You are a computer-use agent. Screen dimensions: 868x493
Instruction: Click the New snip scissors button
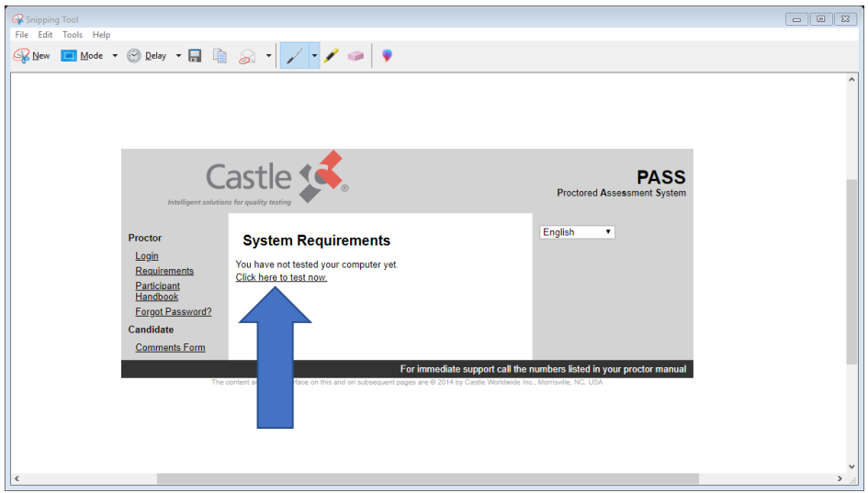tap(31, 56)
